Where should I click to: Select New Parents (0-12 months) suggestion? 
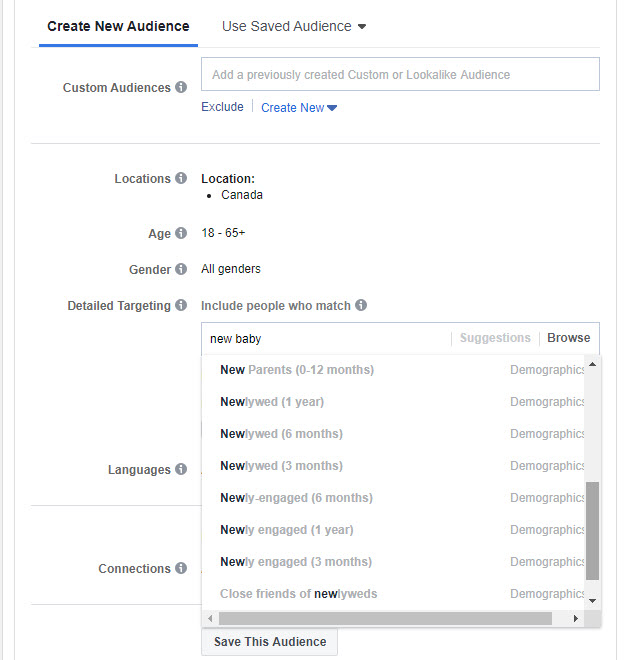tap(297, 370)
